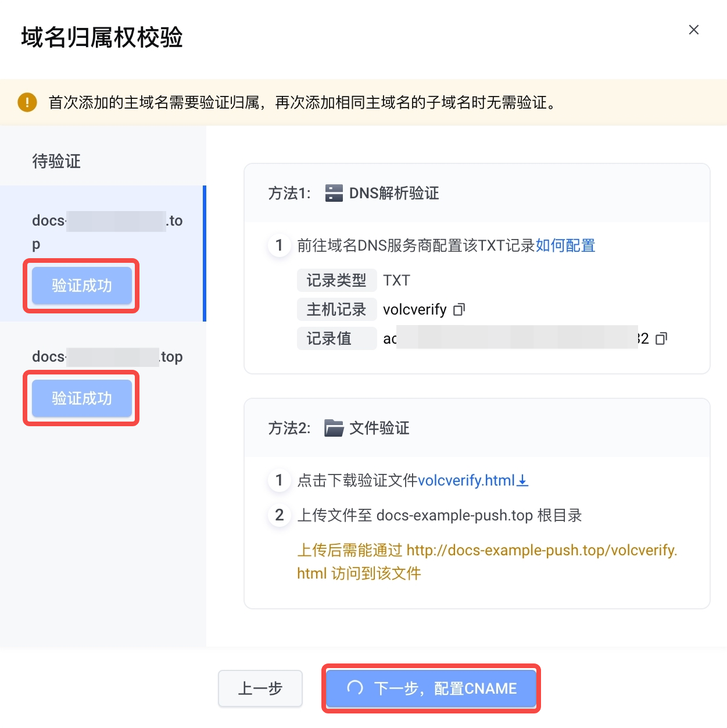Click 验证成功 under the second domain
This screenshot has width=727, height=728.
[81, 398]
